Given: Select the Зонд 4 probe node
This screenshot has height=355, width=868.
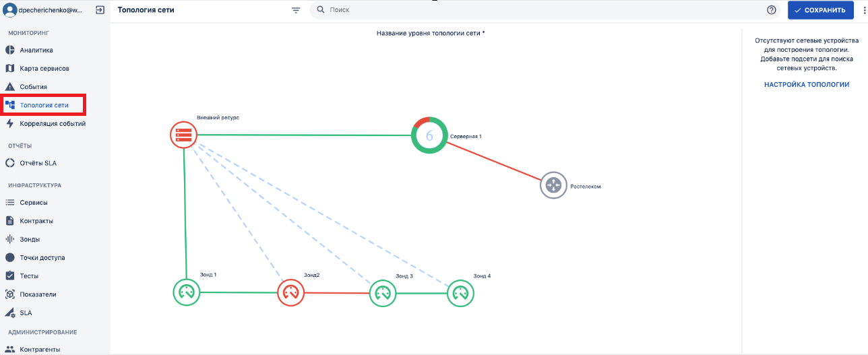Looking at the screenshot, I should click(460, 293).
